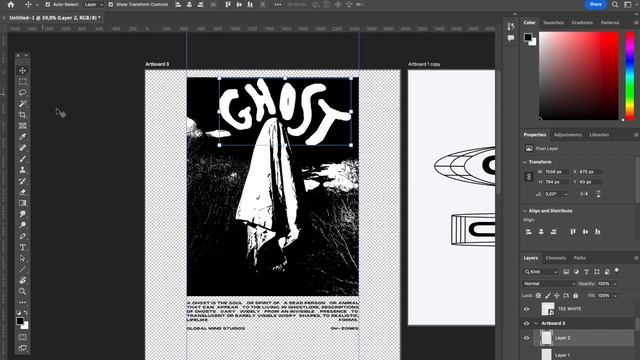
Task: Open the rotation angle dropdown
Action: 566,194
